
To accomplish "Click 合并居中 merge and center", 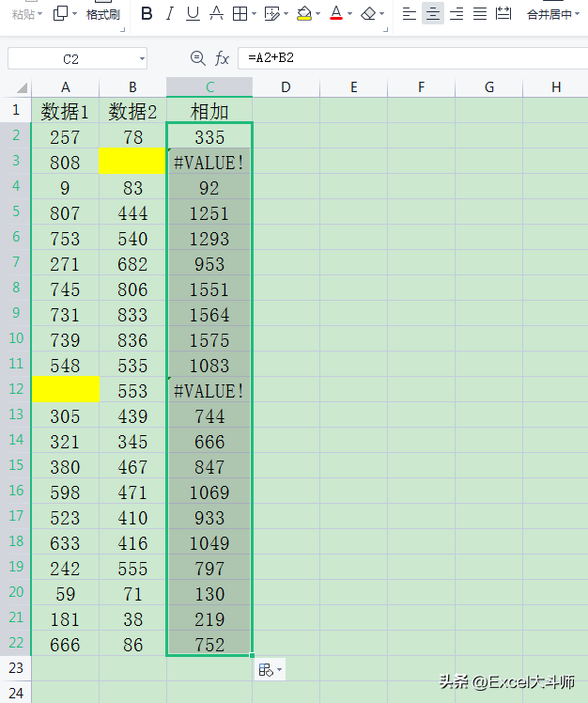I will point(549,14).
